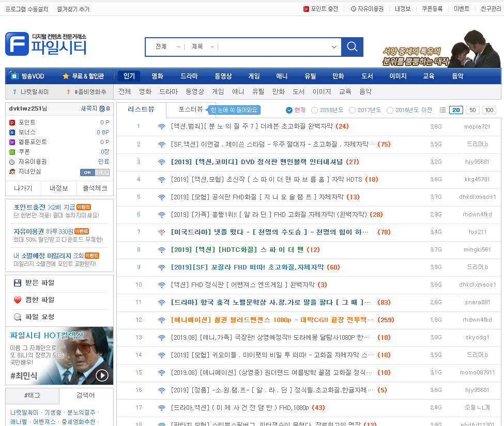Viewport: 504px width, 426px height.
Task: Open the 영화 main menu item
Action: 158,76
